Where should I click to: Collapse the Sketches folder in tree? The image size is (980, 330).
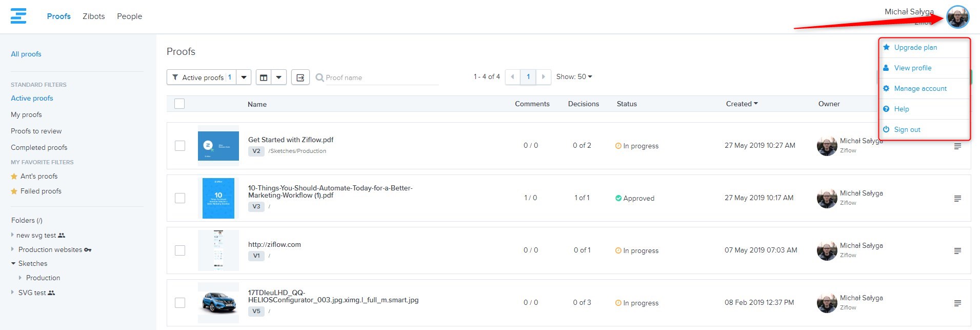[13, 263]
